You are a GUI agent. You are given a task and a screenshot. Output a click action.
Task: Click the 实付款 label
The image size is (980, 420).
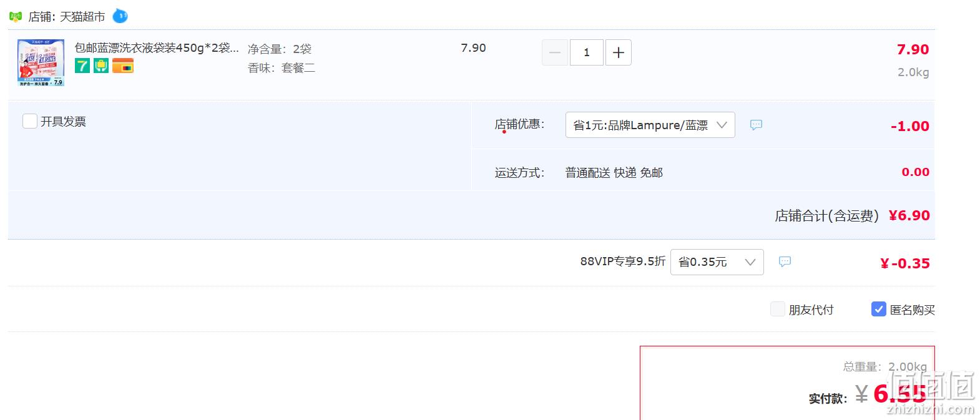coord(828,399)
